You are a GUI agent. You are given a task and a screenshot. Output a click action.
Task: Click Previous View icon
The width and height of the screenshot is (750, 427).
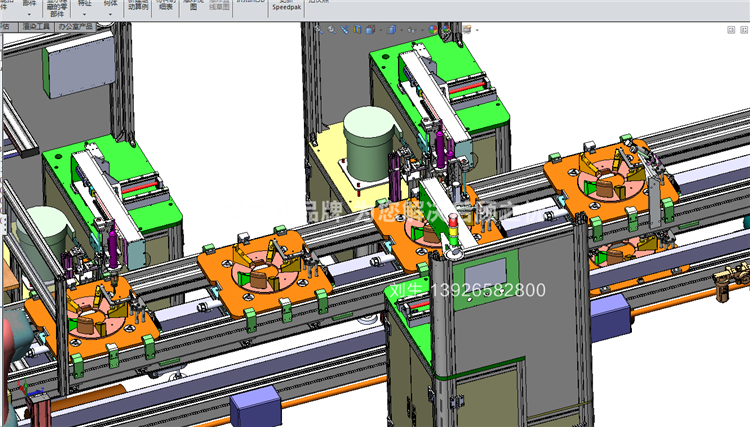click(x=344, y=30)
